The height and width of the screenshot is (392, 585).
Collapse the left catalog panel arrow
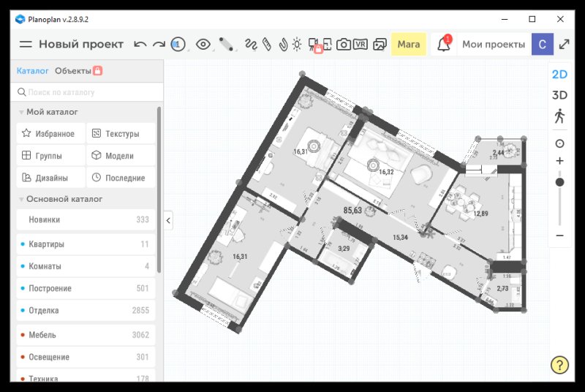tap(168, 219)
